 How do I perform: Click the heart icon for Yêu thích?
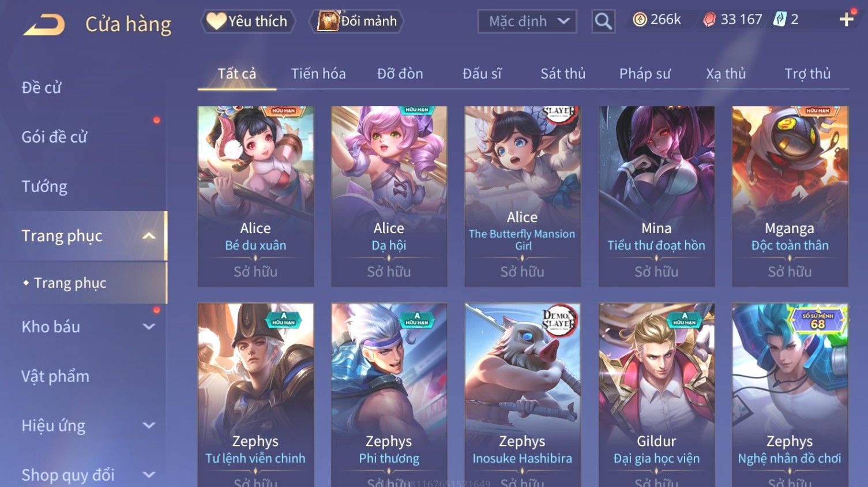click(216, 21)
